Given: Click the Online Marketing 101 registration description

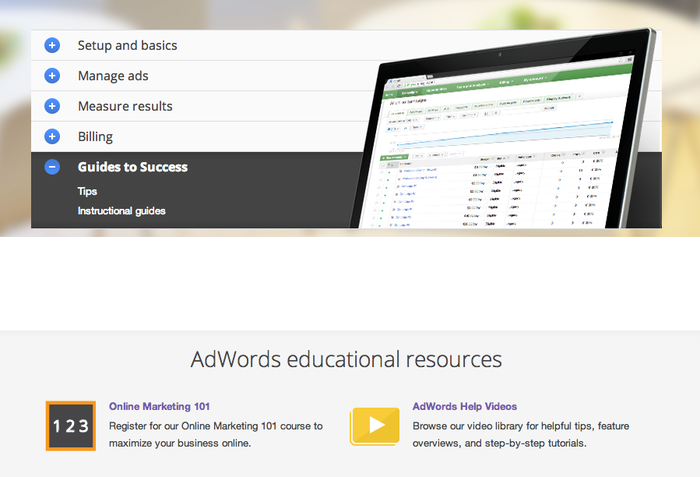Looking at the screenshot, I should click(x=215, y=434).
